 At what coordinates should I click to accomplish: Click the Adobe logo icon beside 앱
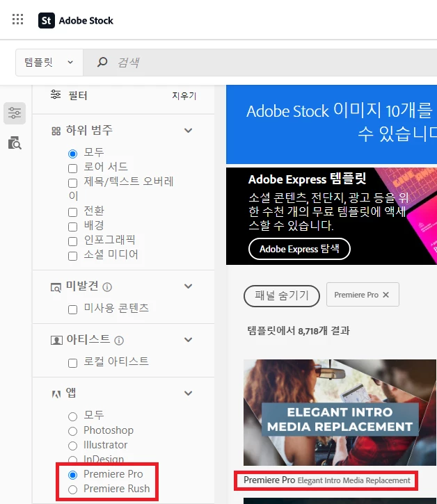pyautogui.click(x=56, y=393)
